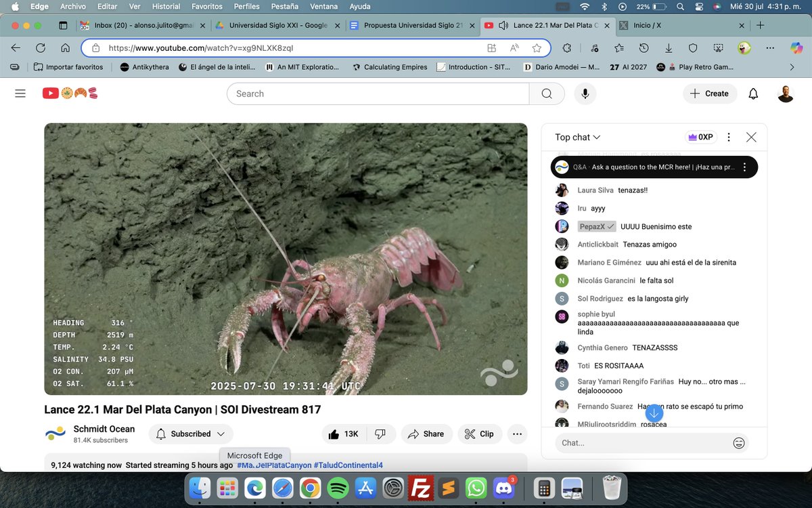The image size is (812, 508).
Task: Open Edge browsing history
Action: [x=644, y=48]
